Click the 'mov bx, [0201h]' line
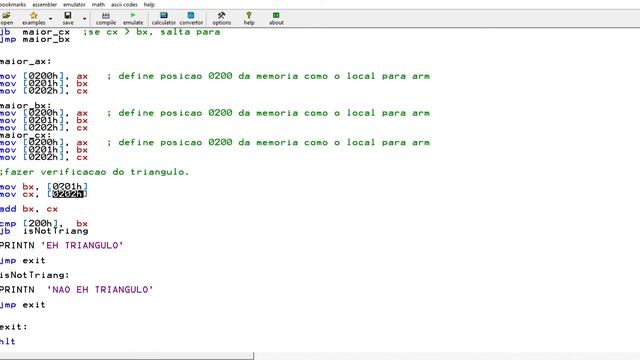Image resolution: width=640 pixels, height=360 pixels. pos(44,187)
